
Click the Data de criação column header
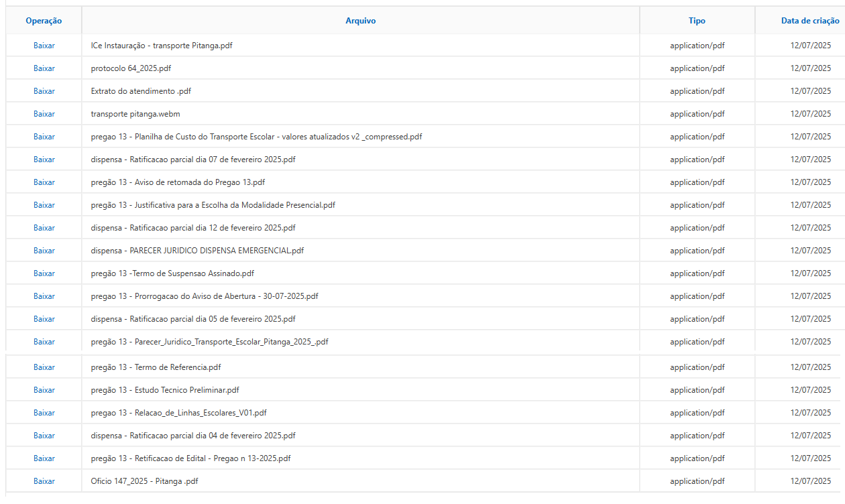(x=810, y=21)
